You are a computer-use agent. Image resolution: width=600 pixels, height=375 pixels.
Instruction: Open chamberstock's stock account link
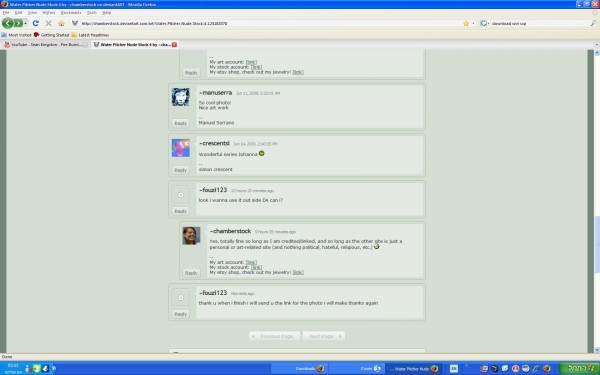click(x=256, y=267)
